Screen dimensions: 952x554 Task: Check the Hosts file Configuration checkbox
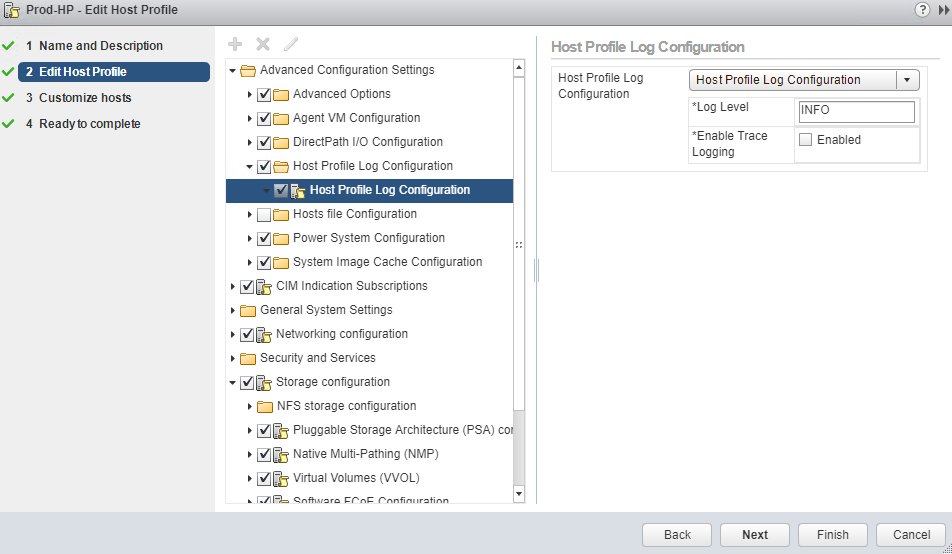(264, 214)
